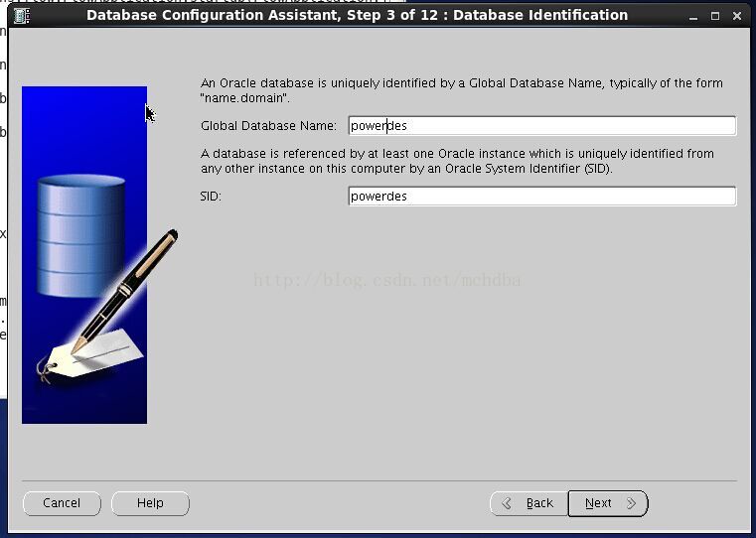756x538 pixels.
Task: Minimize the Database Configuration Assistant window
Action: click(693, 16)
